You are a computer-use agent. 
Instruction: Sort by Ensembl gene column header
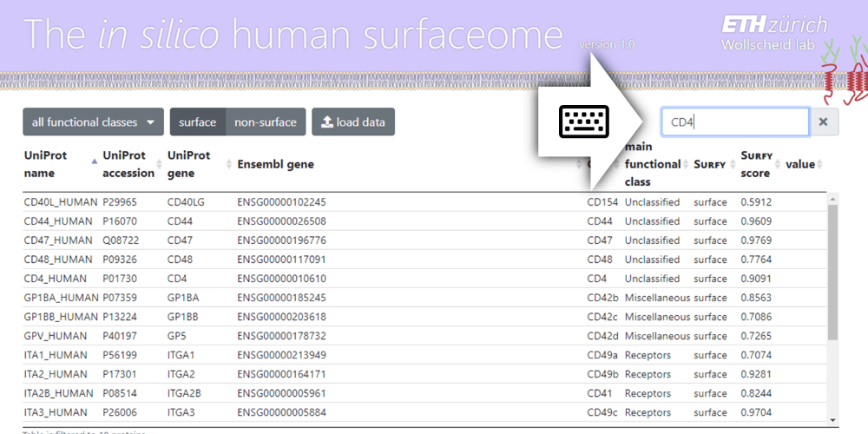pos(276,164)
